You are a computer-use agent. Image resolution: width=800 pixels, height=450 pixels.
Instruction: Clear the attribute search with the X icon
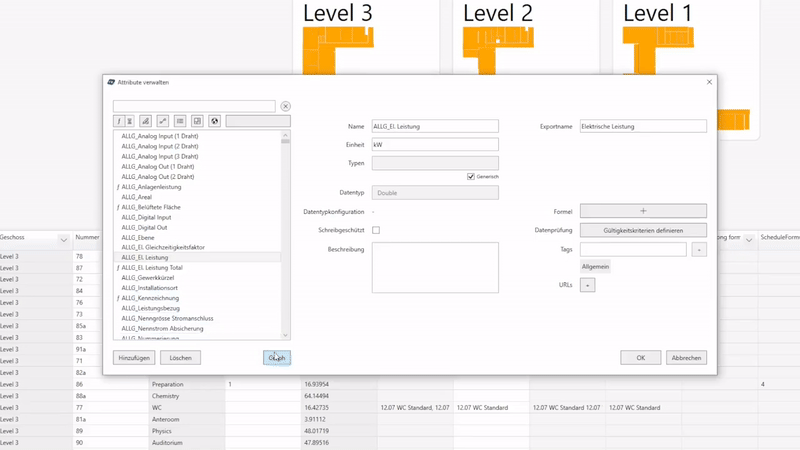285,106
